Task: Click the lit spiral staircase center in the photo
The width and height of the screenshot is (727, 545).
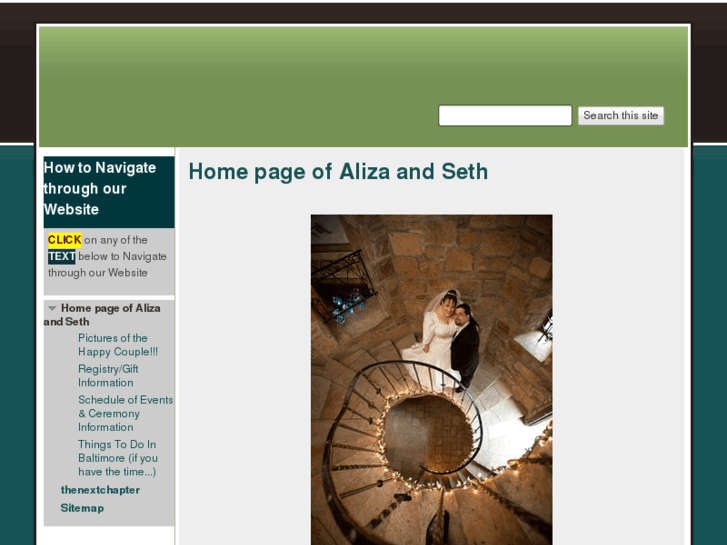Action: [427, 434]
